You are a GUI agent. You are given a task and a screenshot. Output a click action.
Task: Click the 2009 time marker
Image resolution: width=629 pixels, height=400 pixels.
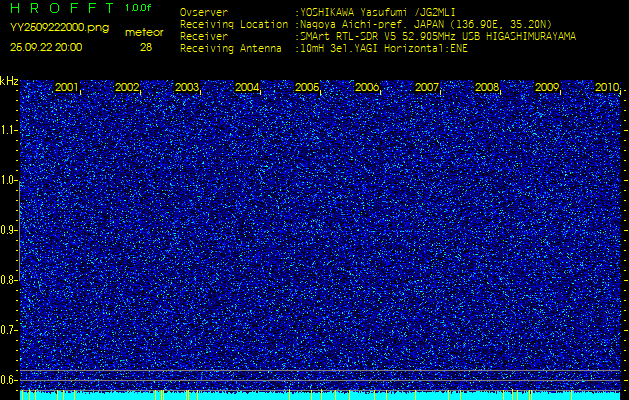coord(547,87)
